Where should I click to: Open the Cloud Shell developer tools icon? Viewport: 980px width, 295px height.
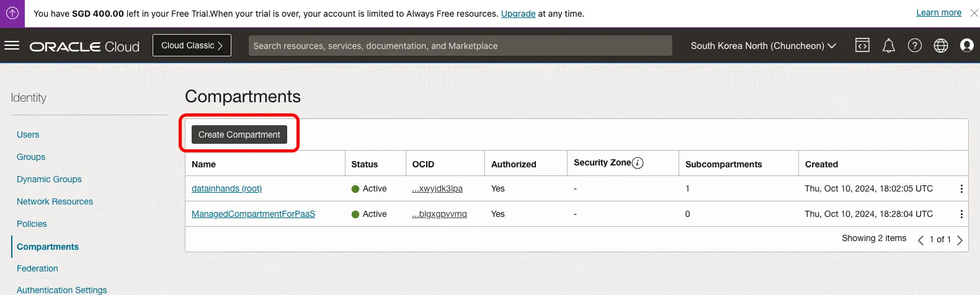pos(862,45)
